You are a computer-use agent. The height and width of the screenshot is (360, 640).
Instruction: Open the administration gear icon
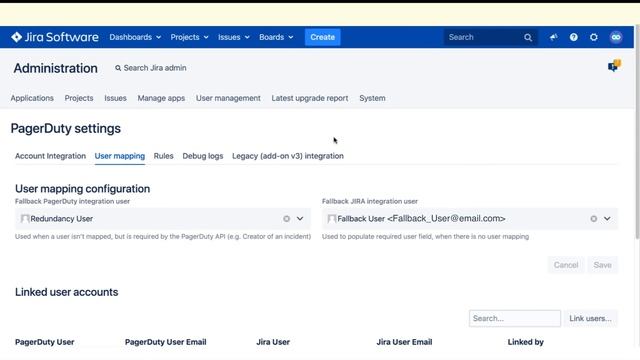pyautogui.click(x=594, y=37)
